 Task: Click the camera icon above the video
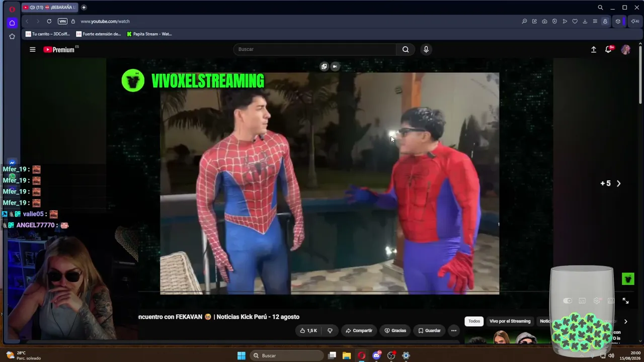(335, 66)
